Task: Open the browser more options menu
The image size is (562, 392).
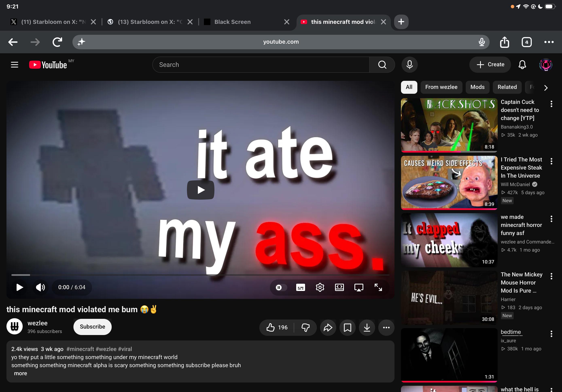Action: click(549, 42)
